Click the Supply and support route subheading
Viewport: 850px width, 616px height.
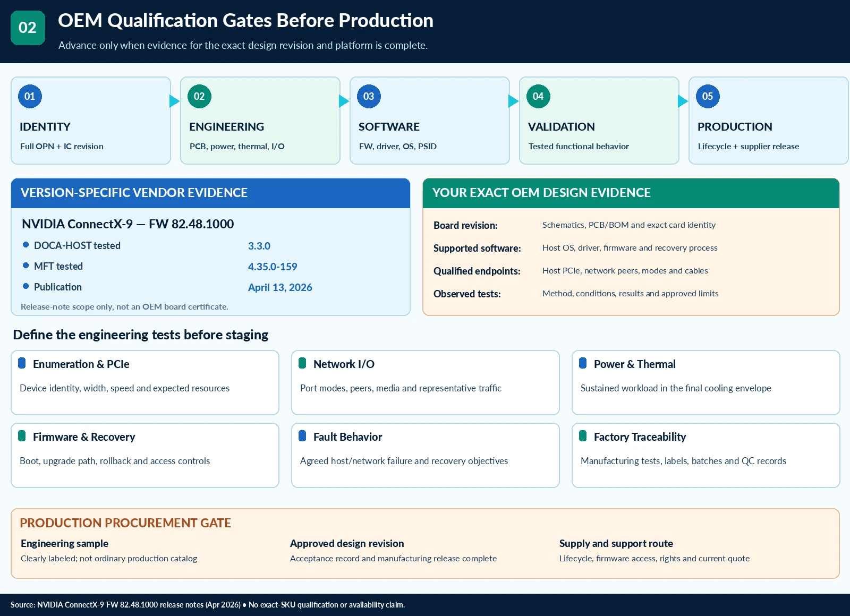point(616,543)
